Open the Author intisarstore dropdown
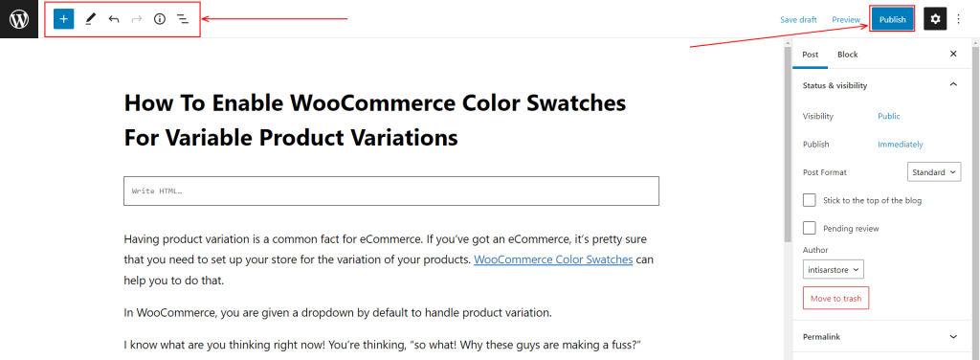This screenshot has height=360, width=980. [x=834, y=269]
